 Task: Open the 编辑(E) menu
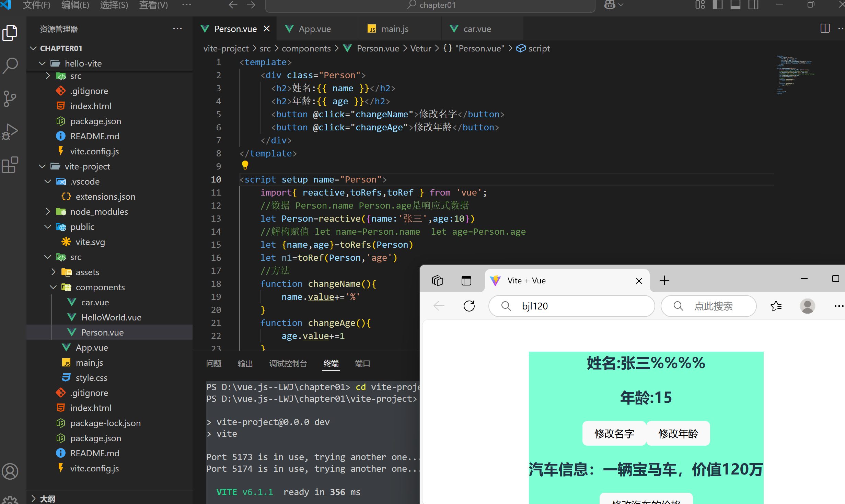pos(75,5)
